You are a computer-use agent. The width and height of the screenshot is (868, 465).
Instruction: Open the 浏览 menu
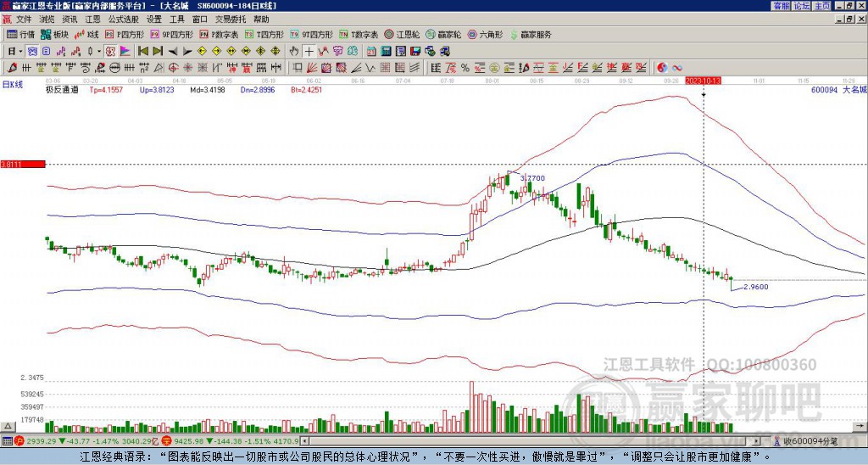[47, 20]
